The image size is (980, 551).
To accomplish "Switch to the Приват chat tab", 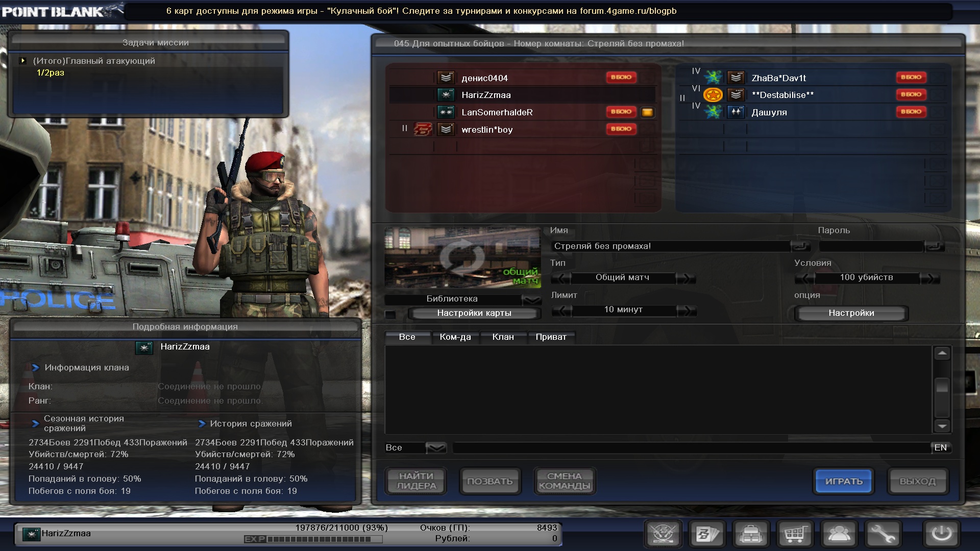I will [x=551, y=337].
